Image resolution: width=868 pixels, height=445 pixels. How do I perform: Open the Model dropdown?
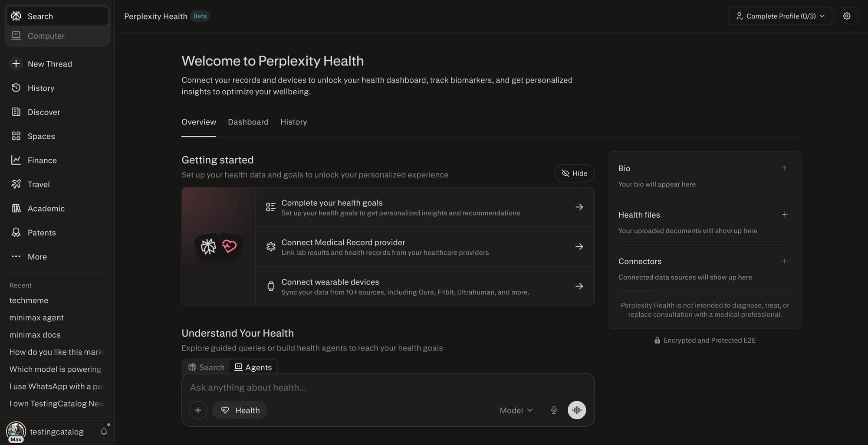click(516, 410)
